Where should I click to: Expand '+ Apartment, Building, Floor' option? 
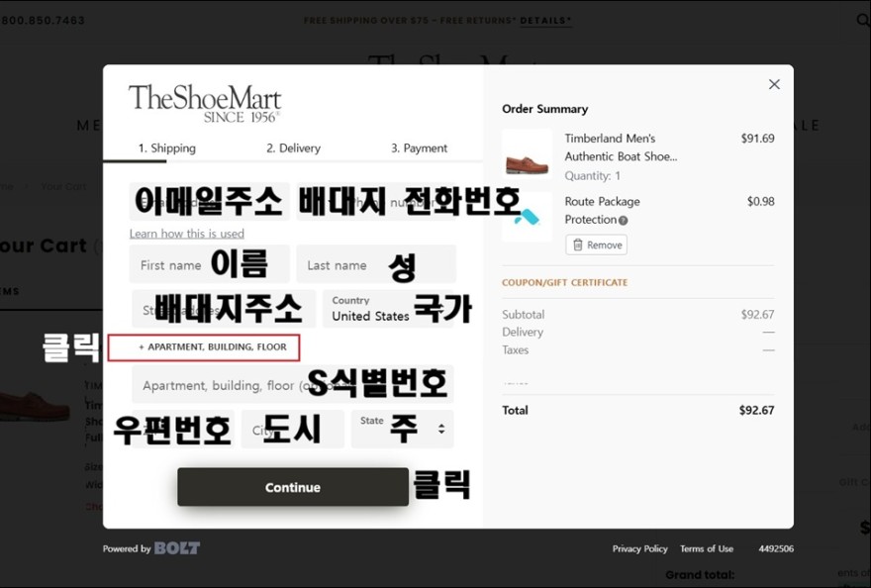point(213,347)
